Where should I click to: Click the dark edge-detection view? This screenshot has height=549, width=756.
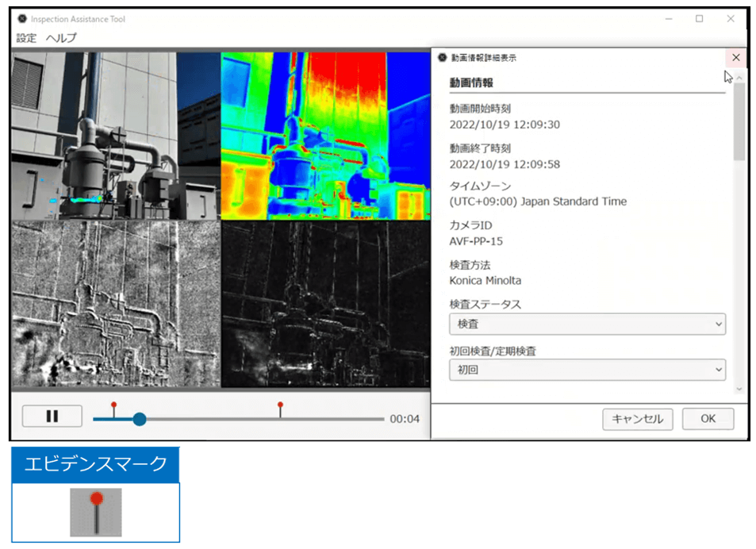click(325, 304)
